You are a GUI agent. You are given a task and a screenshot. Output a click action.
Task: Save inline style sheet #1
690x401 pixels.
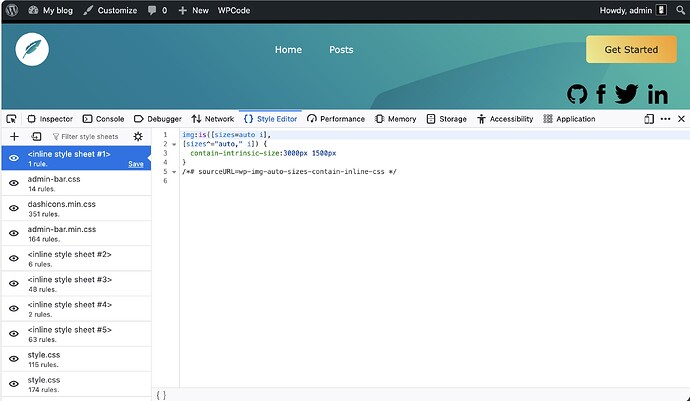136,164
